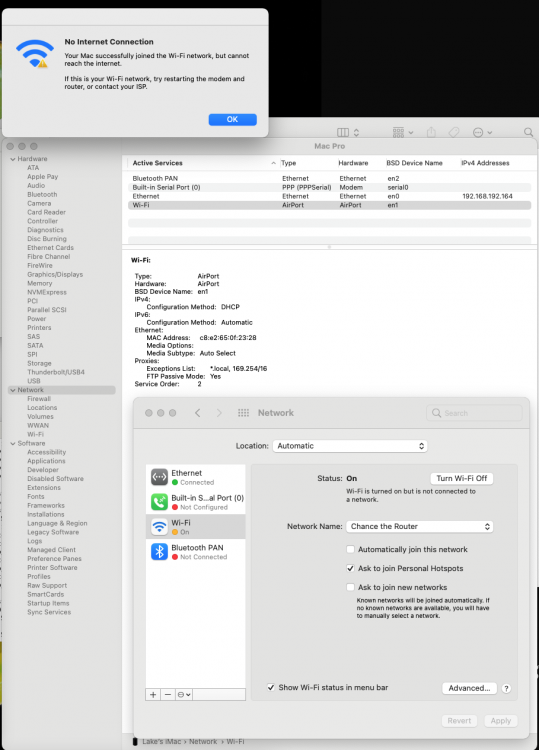Select the Built-in Serial Port (0) table row
Image resolution: width=539 pixels, height=750 pixels.
330,188
